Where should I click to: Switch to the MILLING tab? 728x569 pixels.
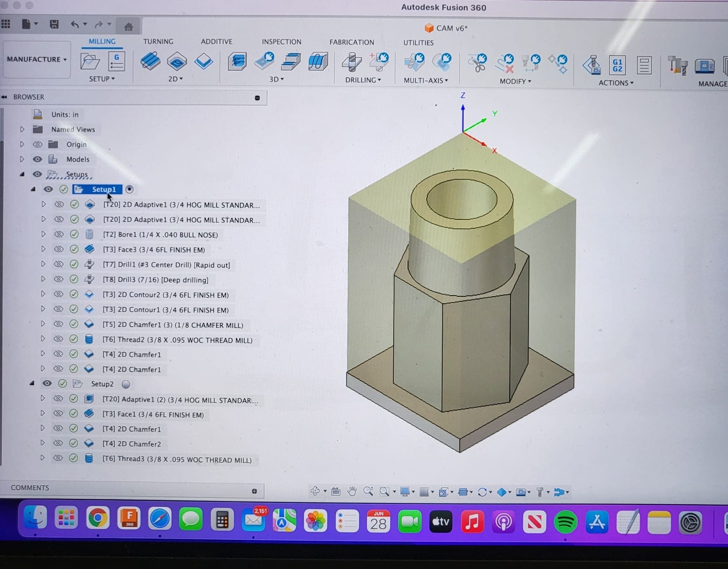pos(102,42)
